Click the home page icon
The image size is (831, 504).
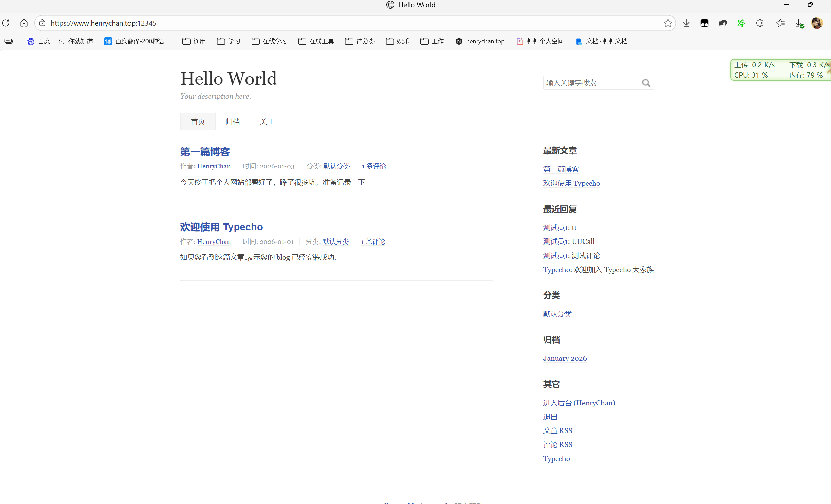24,23
